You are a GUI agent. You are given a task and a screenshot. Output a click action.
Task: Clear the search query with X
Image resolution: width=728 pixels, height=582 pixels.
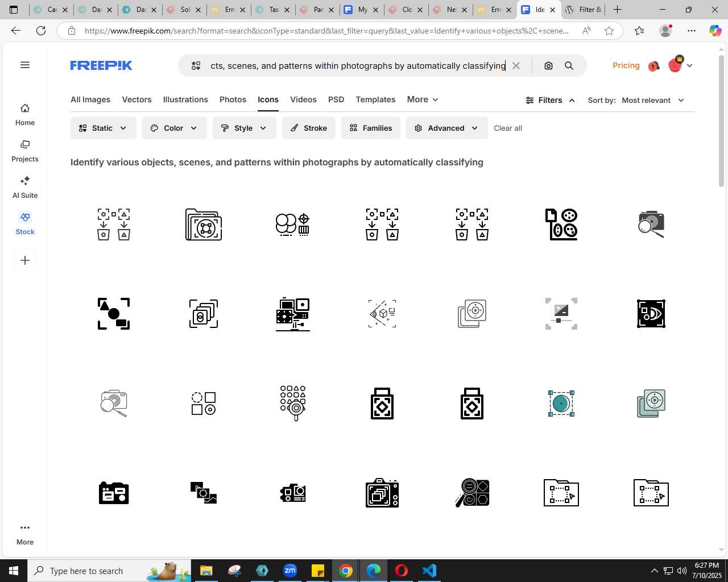coord(516,66)
